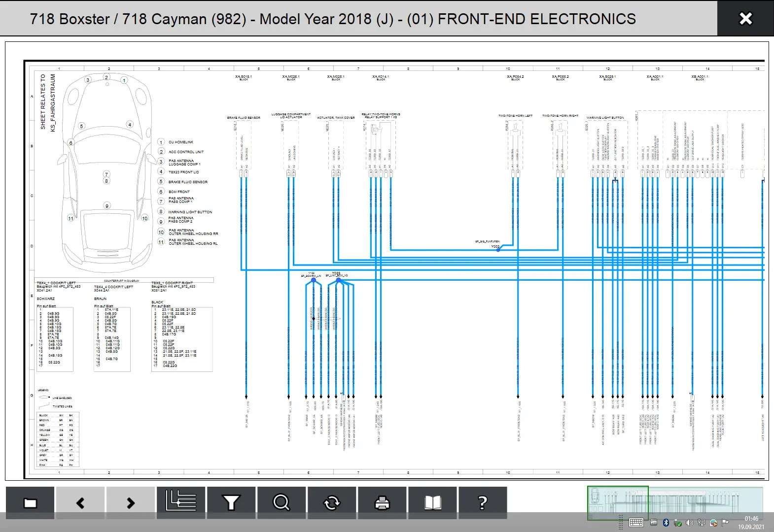This screenshot has width=774, height=532.
Task: Click the volume speaker tray icon
Action: click(689, 523)
